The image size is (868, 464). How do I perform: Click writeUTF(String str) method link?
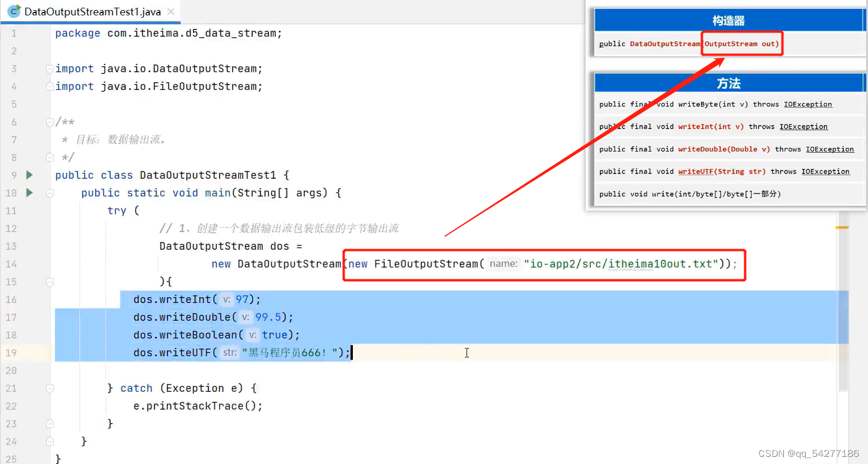pyautogui.click(x=722, y=172)
